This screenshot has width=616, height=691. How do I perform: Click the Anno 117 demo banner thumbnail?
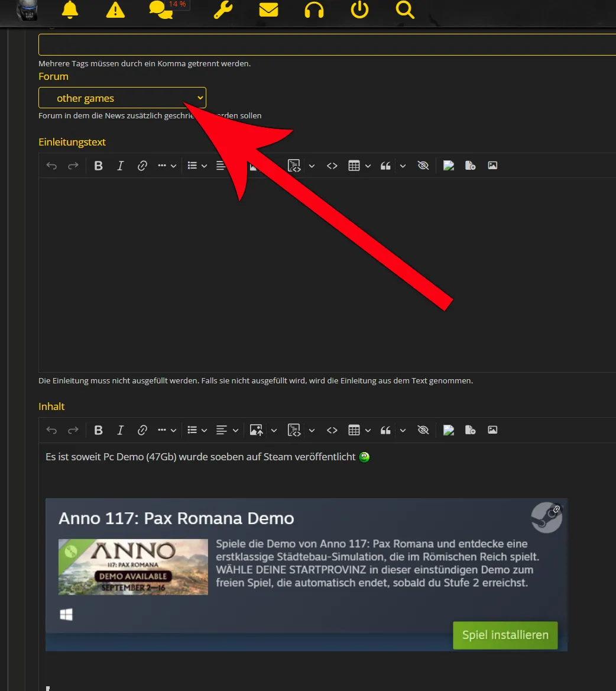pyautogui.click(x=133, y=567)
